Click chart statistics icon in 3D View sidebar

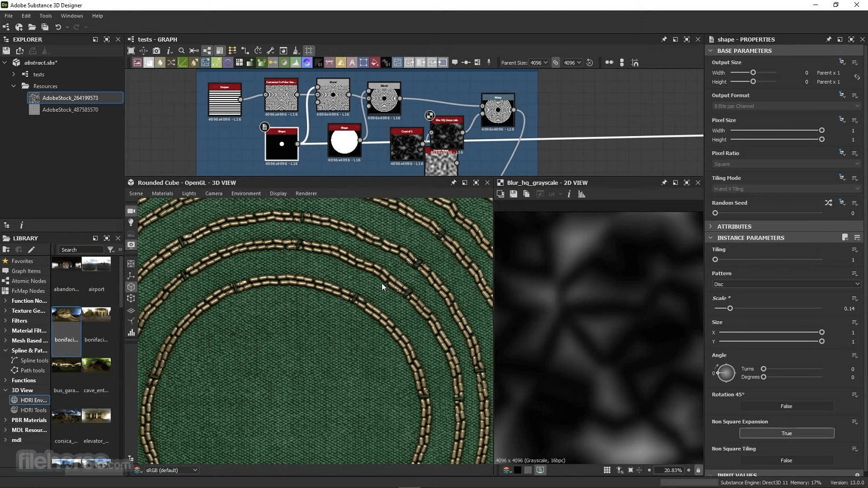(x=131, y=332)
